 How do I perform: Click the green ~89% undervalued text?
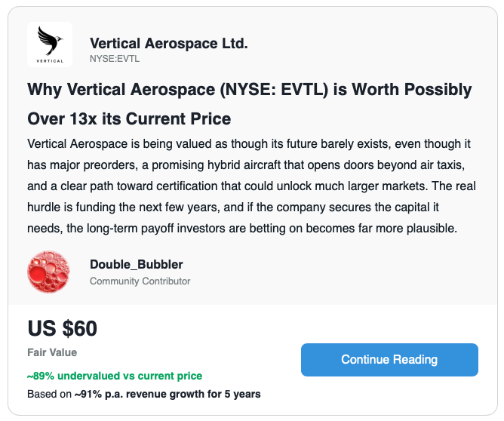point(114,376)
